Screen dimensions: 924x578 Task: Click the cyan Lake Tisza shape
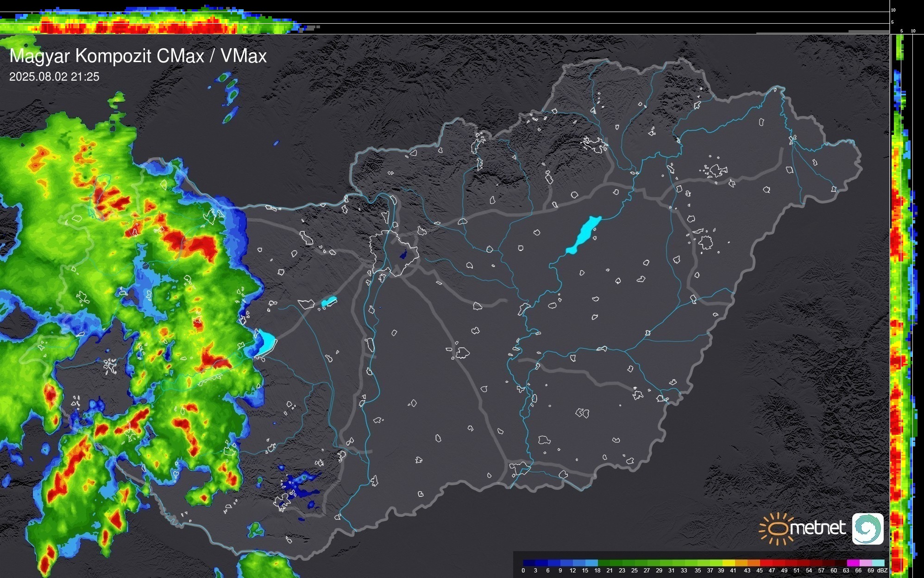coord(584,235)
